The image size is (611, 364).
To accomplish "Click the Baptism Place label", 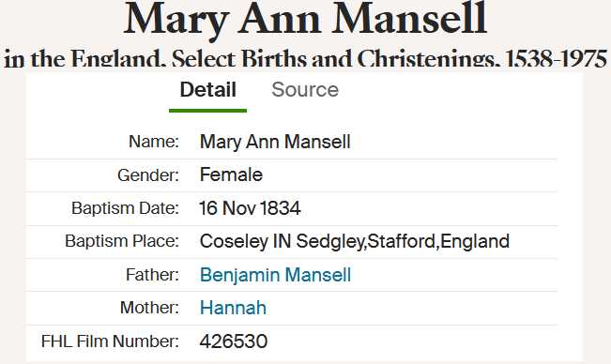I will tap(122, 241).
